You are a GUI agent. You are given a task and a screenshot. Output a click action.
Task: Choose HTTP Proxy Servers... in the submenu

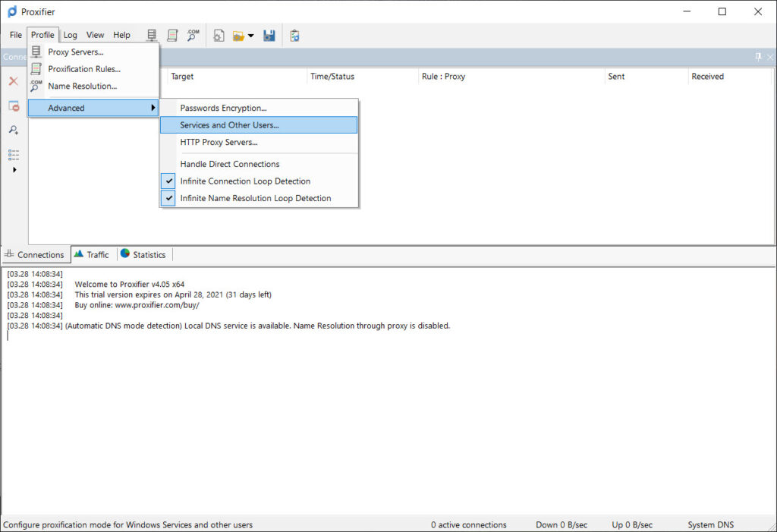pos(259,142)
